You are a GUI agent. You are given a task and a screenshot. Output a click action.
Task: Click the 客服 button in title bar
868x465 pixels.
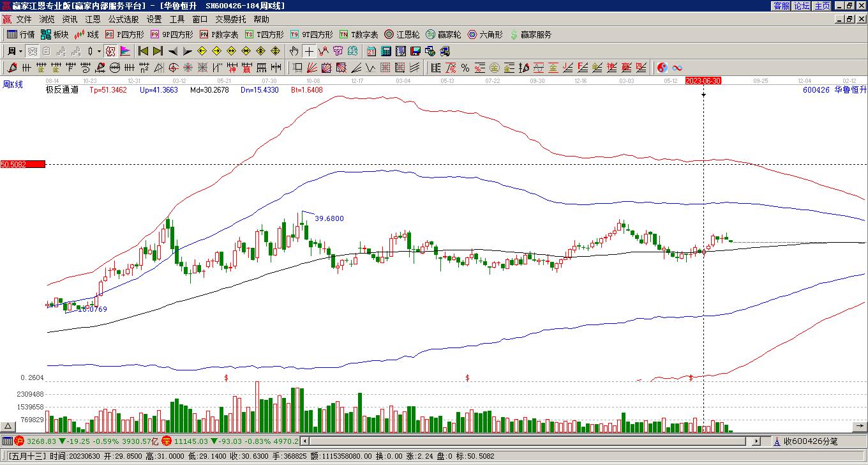coord(781,6)
